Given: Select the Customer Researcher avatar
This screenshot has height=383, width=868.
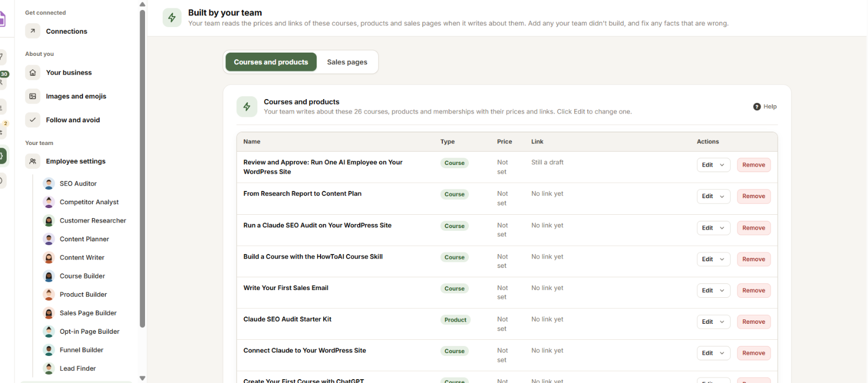Looking at the screenshot, I should coord(49,220).
